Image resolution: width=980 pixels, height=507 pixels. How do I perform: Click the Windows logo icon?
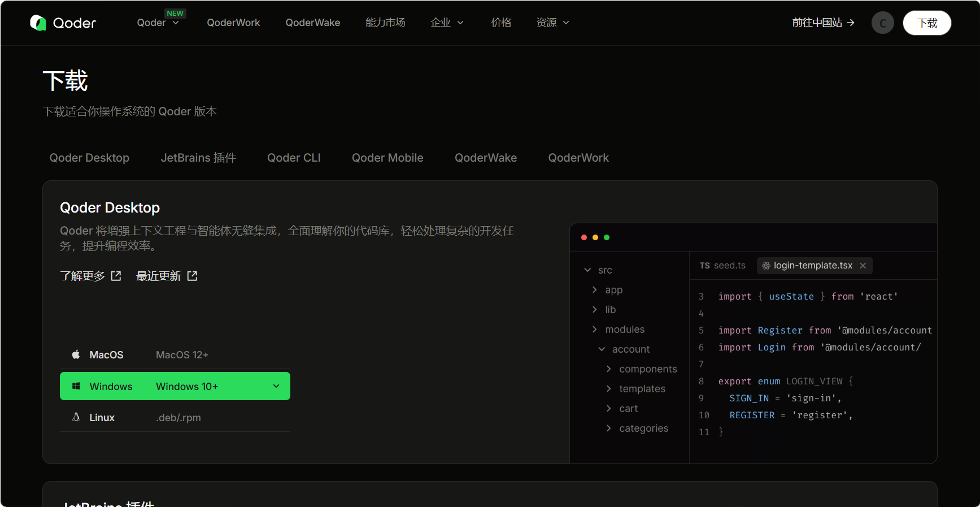76,386
